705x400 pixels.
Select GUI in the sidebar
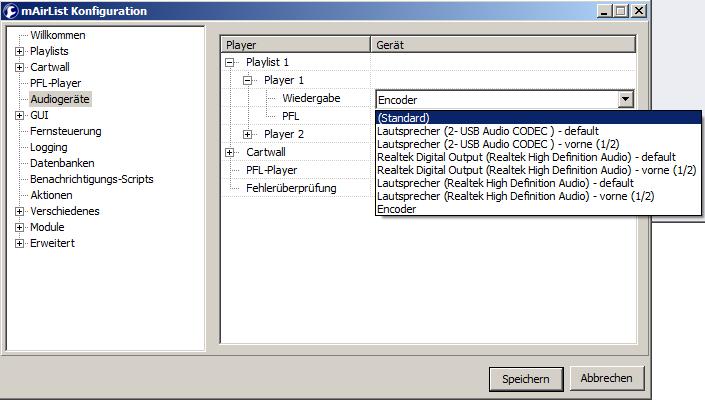coord(39,116)
